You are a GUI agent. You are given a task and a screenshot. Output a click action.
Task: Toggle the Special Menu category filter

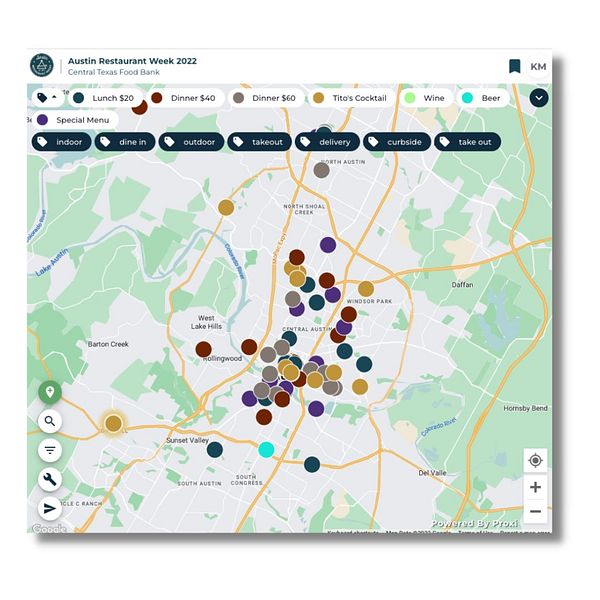(75, 120)
